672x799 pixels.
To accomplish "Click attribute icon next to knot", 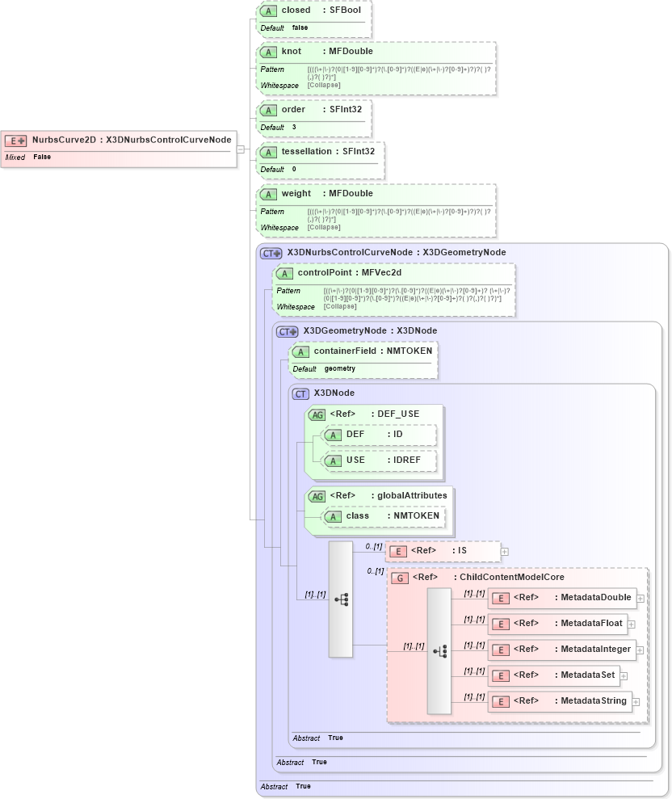I will (268, 52).
